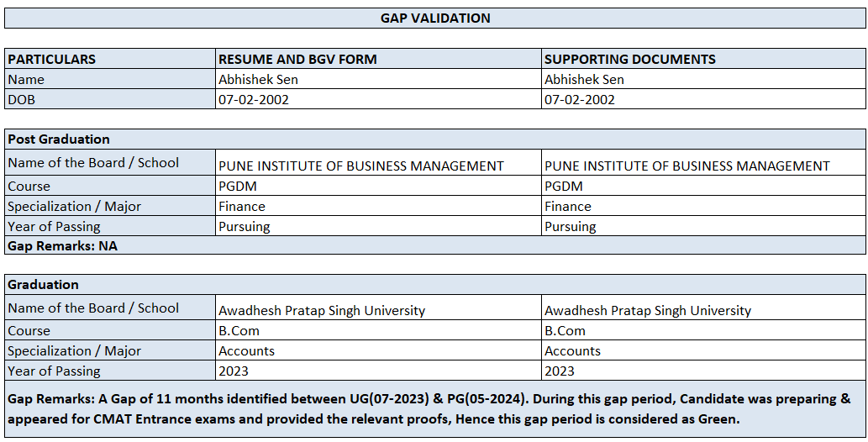Click the GAP VALIDATION title cell

[x=434, y=18]
